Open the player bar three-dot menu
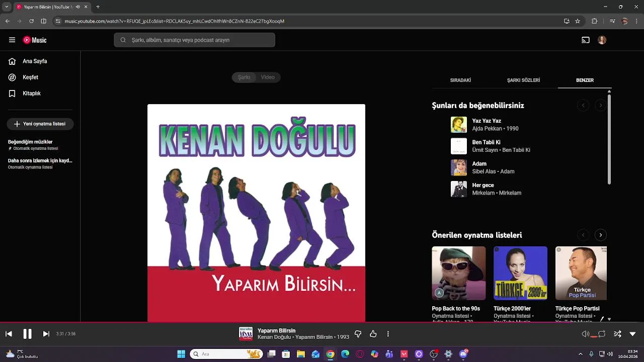Viewport: 644px width, 362px height. (x=388, y=334)
